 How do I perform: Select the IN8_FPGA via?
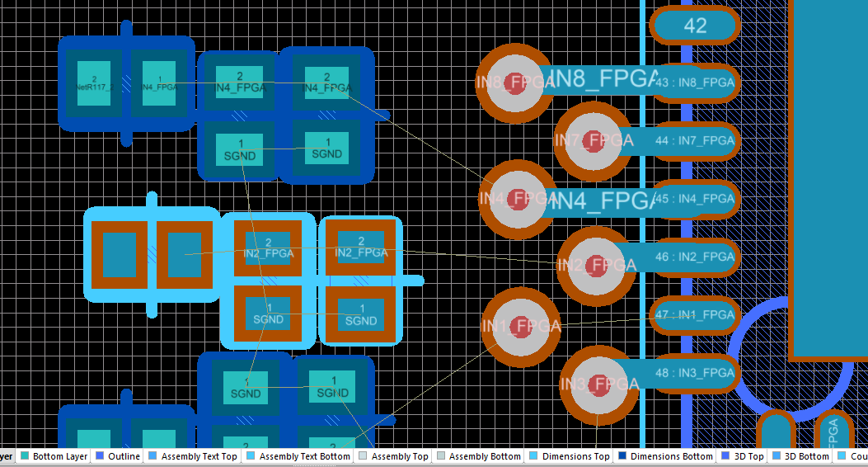click(x=515, y=83)
